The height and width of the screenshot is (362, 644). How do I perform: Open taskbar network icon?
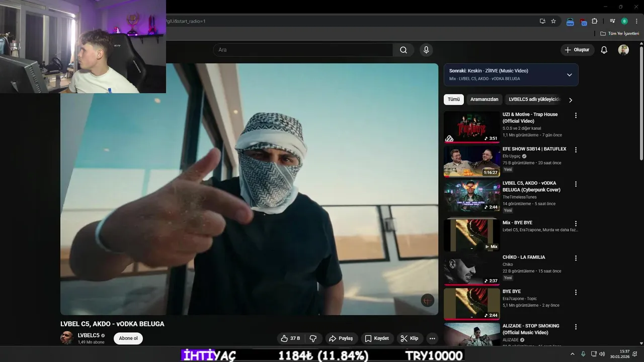[594, 354]
